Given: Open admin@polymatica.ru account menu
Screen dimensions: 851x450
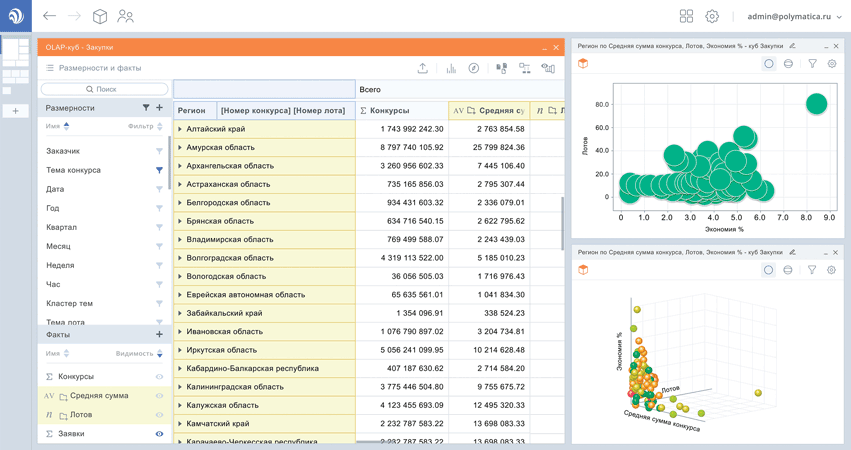Looking at the screenshot, I should point(794,17).
